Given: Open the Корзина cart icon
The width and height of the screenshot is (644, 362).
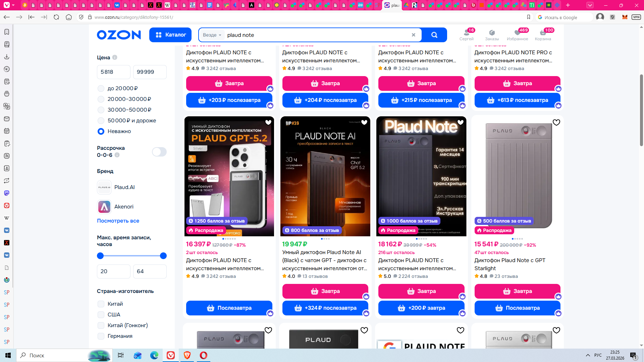Looking at the screenshot, I should (x=543, y=35).
